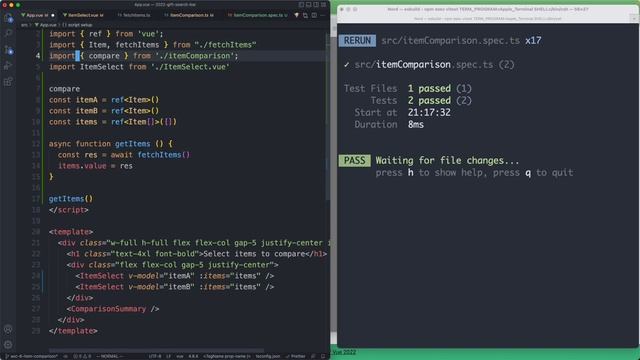Switch to the itemComparison.ts tab
Screen dimensions: 640x360
click(189, 15)
